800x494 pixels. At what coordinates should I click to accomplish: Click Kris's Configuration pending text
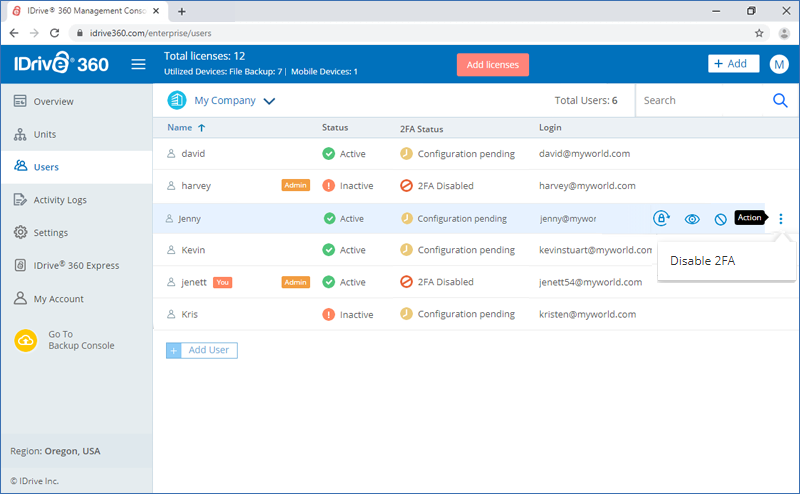466,314
